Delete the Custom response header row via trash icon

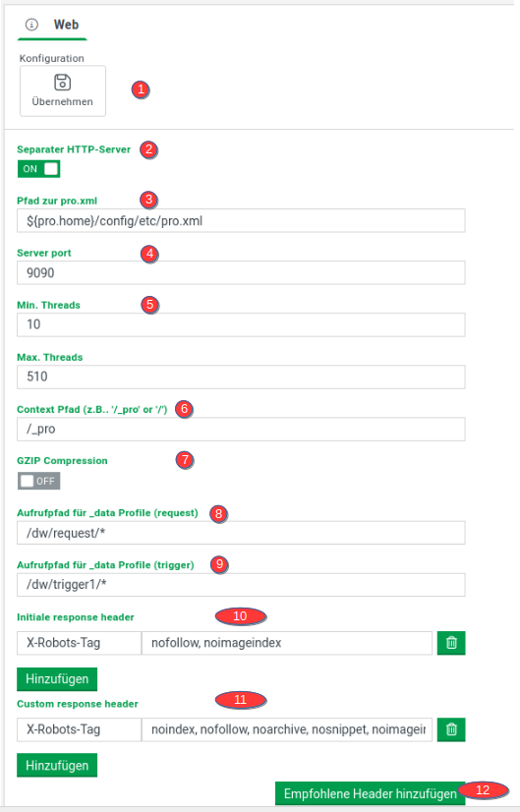(x=451, y=729)
